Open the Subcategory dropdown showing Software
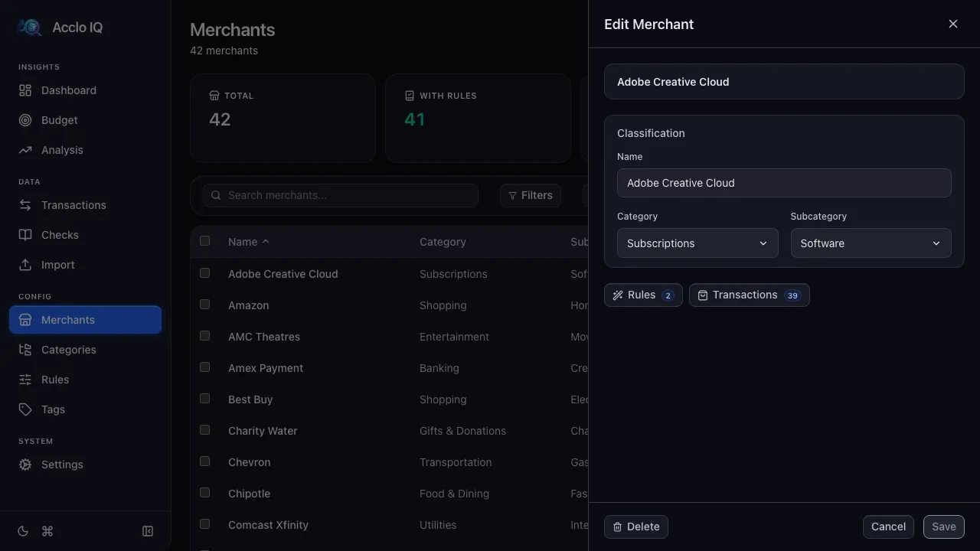Image resolution: width=980 pixels, height=551 pixels. point(871,243)
